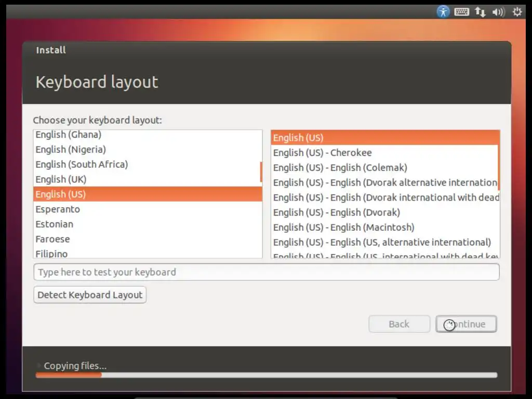Choose English (US, alternative international) variant
This screenshot has height=399, width=532.
click(385, 242)
